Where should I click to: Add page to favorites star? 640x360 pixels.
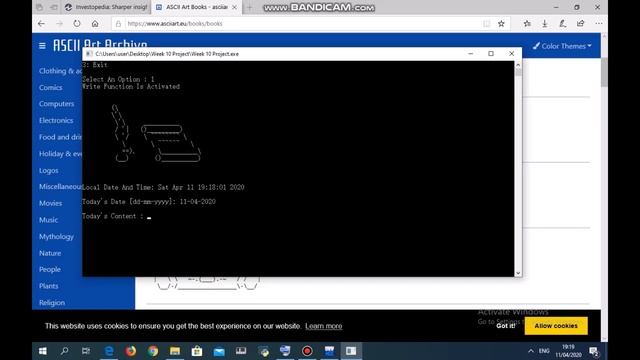tap(501, 24)
